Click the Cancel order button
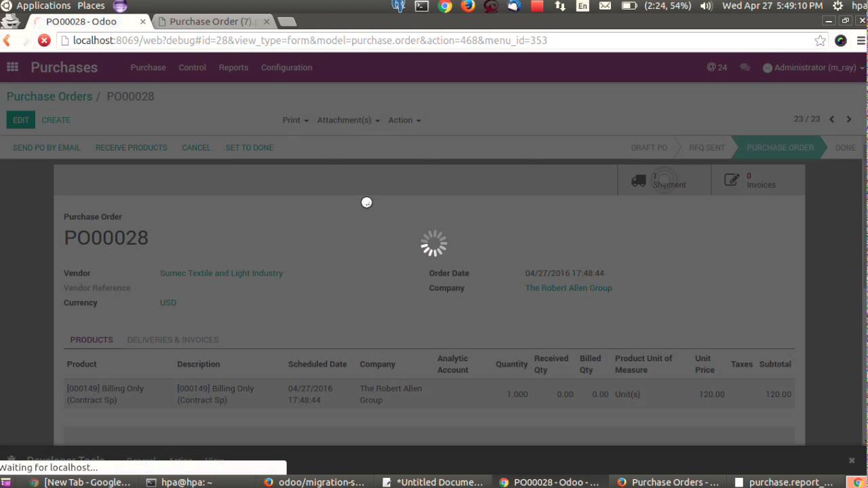The height and width of the screenshot is (488, 868). (196, 148)
